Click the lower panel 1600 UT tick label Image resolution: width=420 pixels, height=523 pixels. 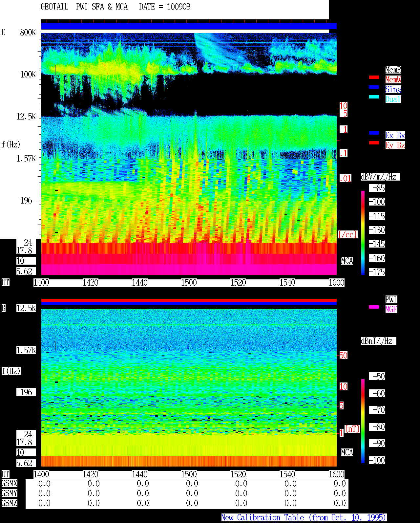[x=337, y=474]
